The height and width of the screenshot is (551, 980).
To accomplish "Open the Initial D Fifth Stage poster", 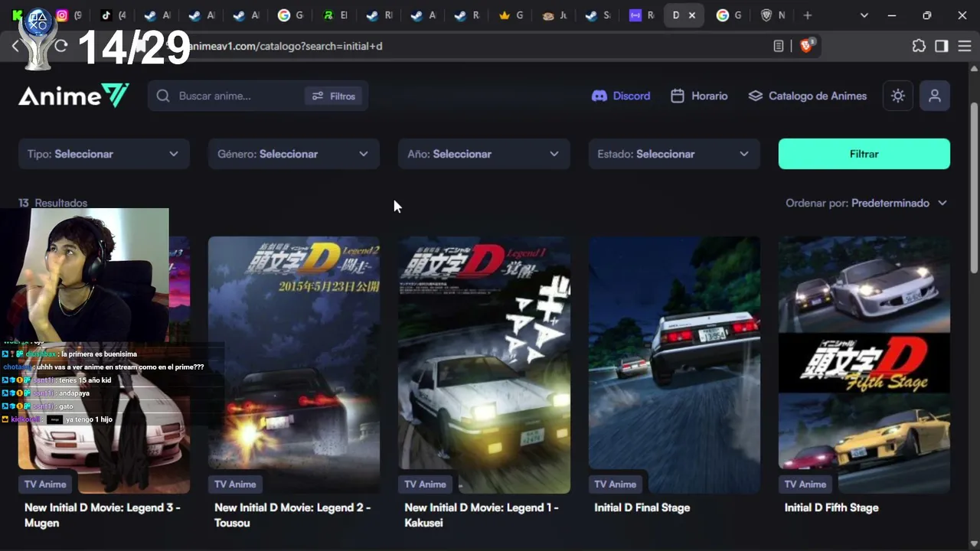I will tap(864, 365).
